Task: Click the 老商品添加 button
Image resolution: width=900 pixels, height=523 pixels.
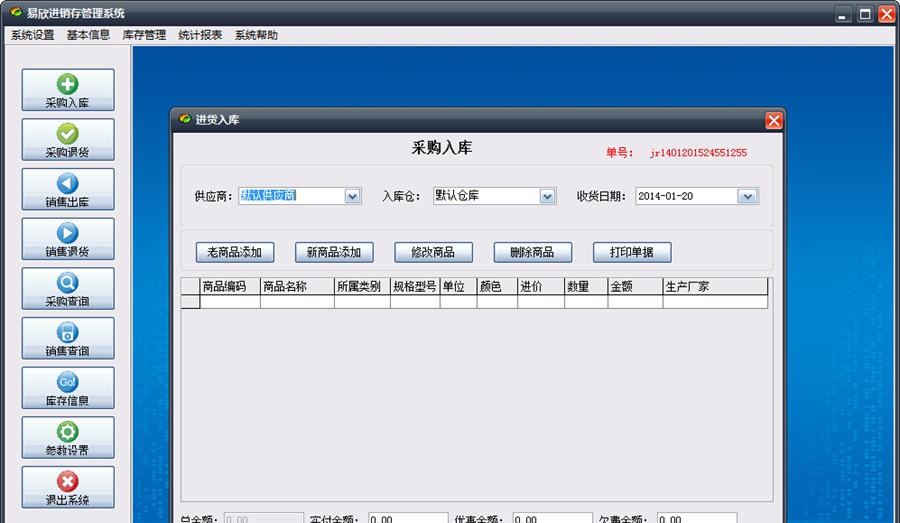Action: pos(235,252)
